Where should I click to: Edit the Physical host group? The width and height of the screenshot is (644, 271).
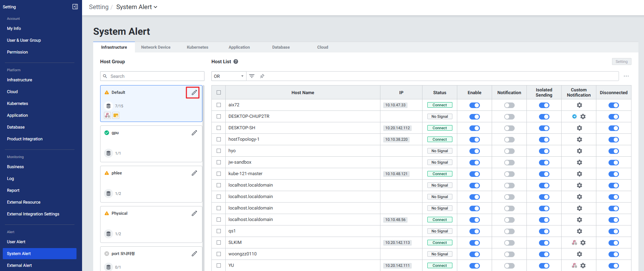coord(194,213)
